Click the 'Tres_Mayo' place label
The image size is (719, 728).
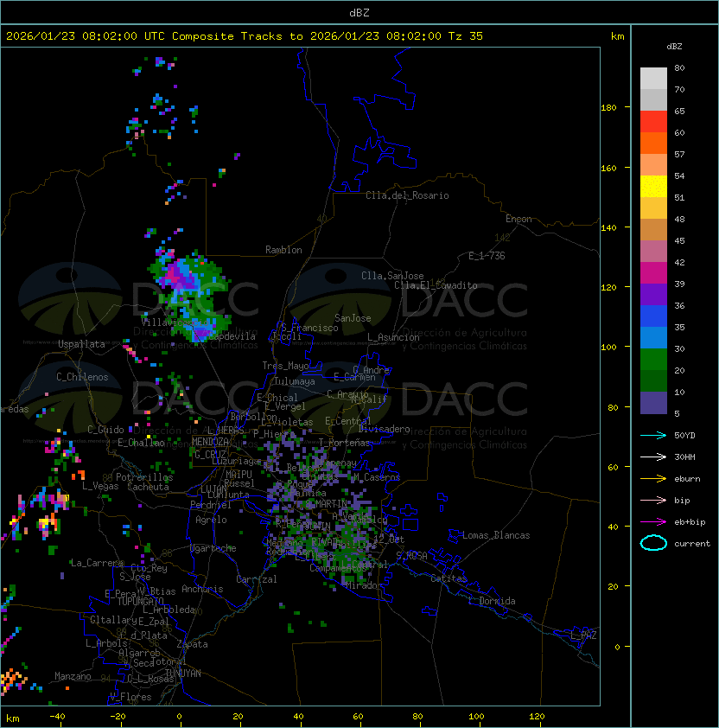click(x=285, y=366)
